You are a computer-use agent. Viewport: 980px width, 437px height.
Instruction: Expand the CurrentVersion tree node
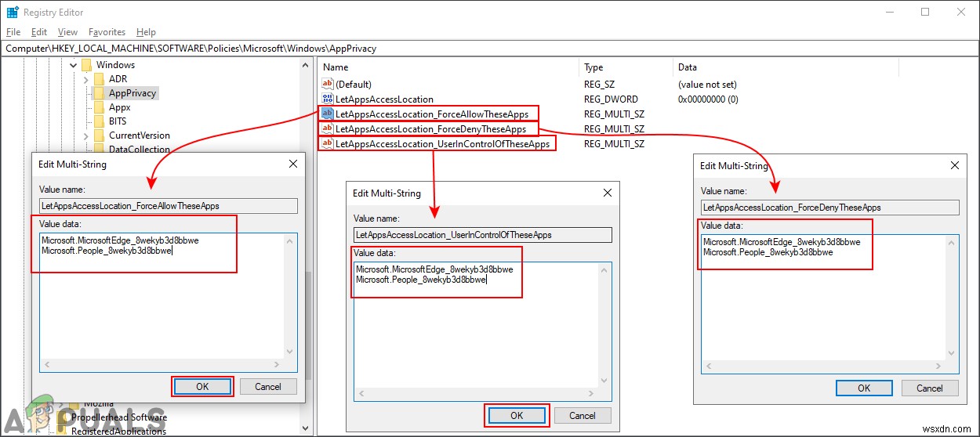[86, 135]
